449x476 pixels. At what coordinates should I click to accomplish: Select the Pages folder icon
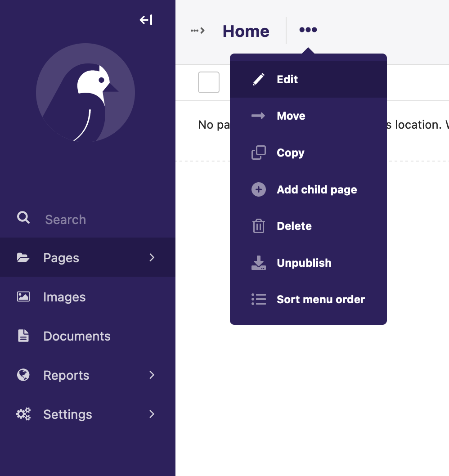click(23, 257)
